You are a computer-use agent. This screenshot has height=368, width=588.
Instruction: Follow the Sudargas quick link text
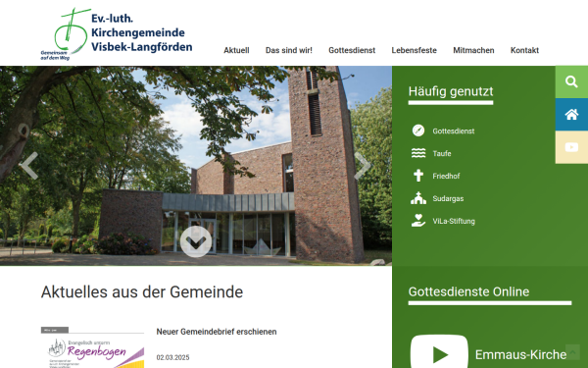[448, 198]
